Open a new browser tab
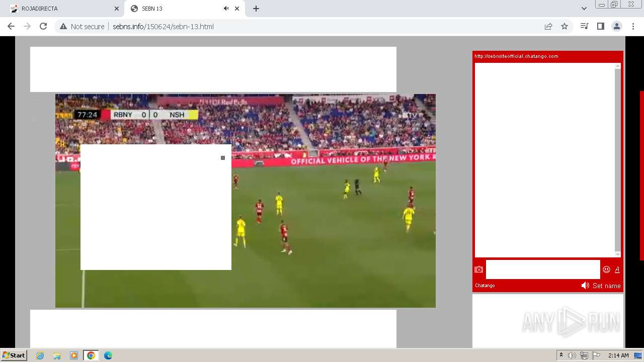 tap(256, 9)
